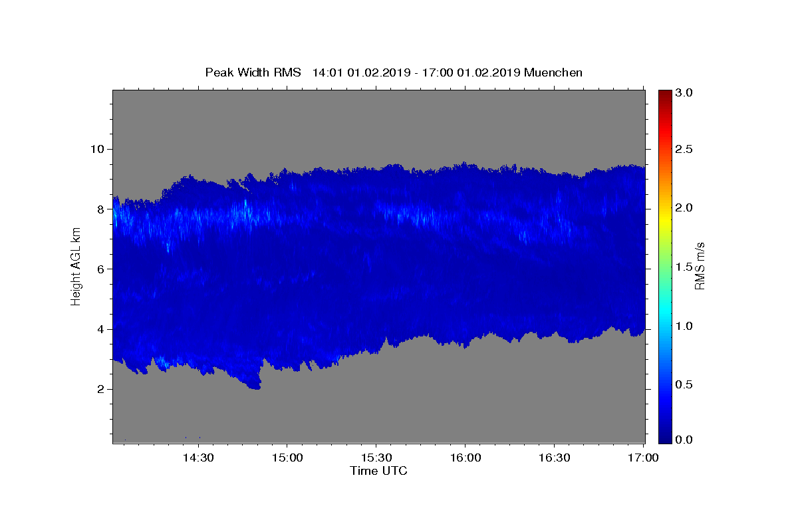Click colorbar label 1.5
This screenshot has height=532, width=798.
click(685, 267)
